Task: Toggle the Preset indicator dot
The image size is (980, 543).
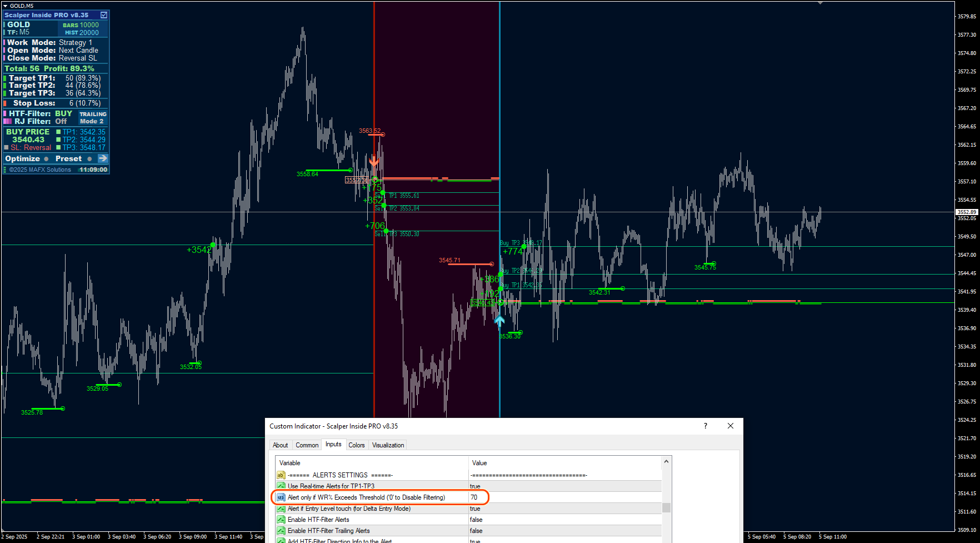Action: 89,159
